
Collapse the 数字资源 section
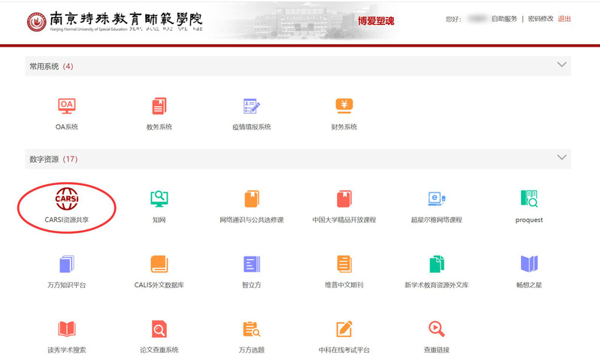[561, 158]
